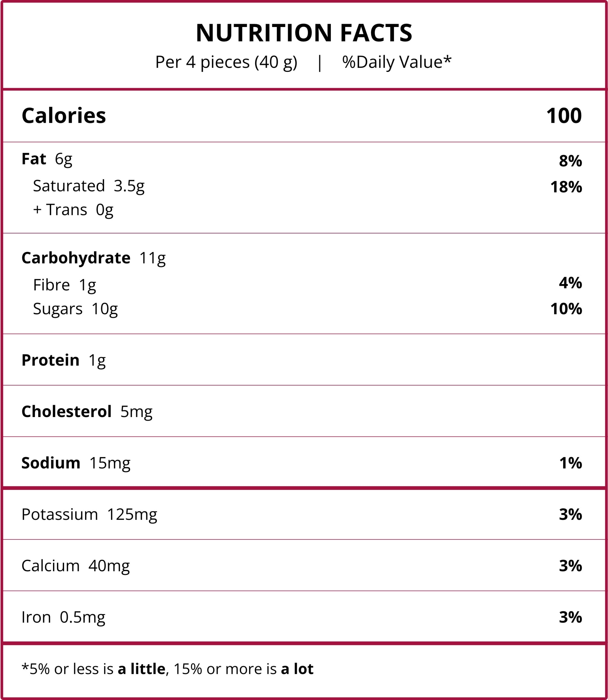Click the Sodium 15mg label

click(76, 463)
